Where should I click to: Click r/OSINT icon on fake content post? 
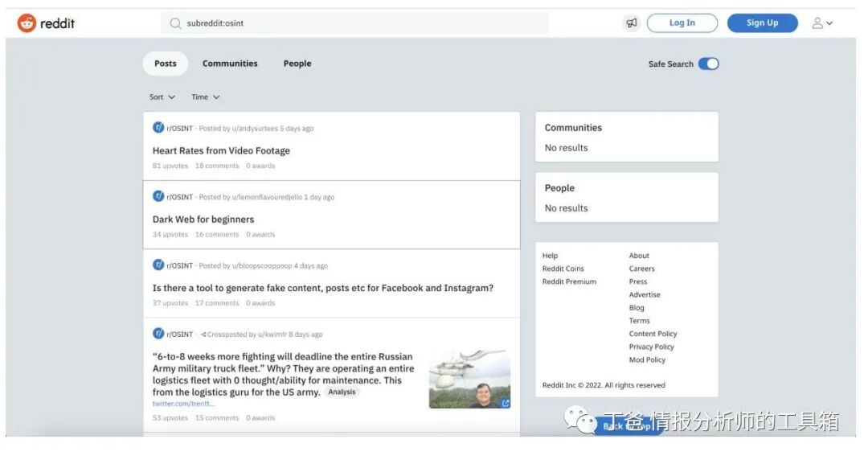click(158, 265)
